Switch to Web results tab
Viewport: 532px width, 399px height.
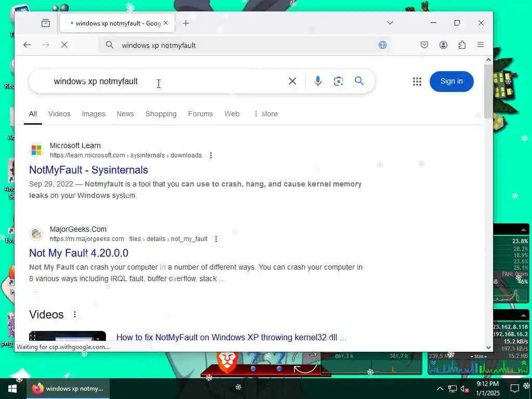click(232, 114)
